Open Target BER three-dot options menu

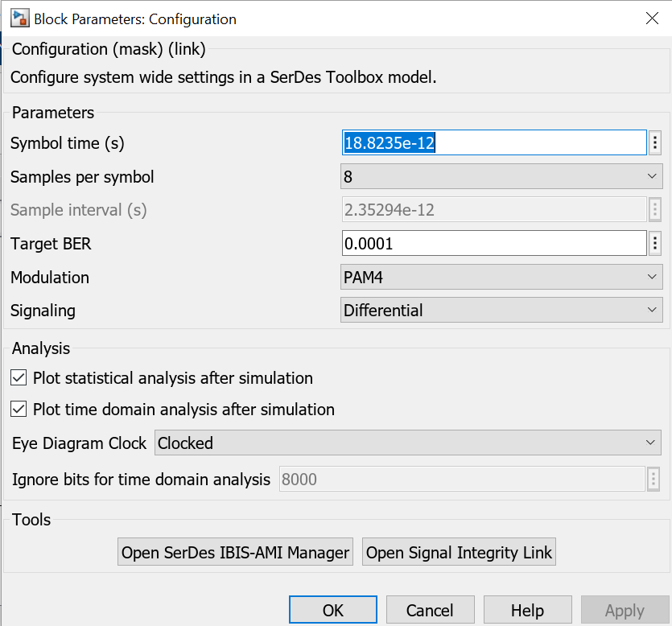[655, 242]
